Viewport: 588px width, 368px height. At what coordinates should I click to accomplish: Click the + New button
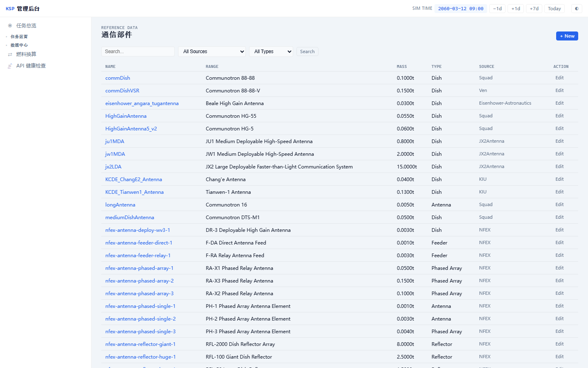[567, 36]
